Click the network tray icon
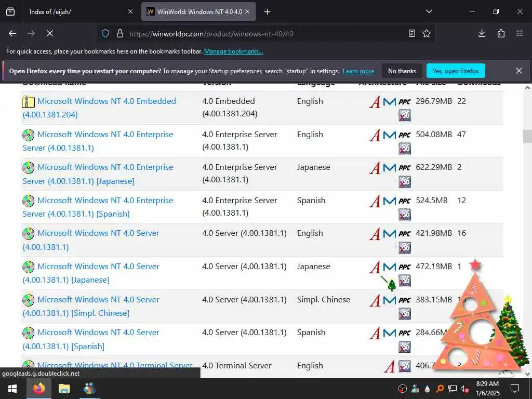532x399 pixels. (x=452, y=389)
